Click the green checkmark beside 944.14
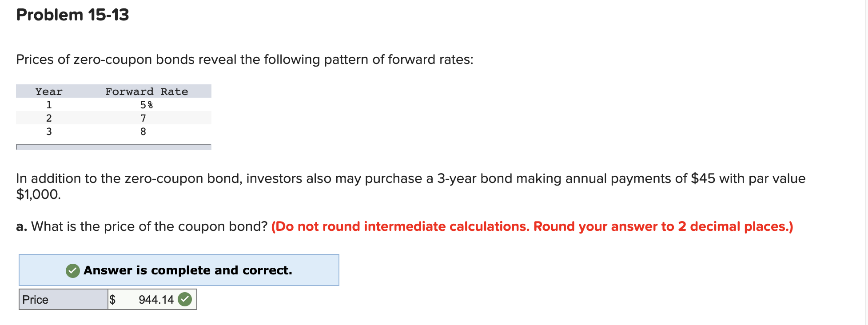This screenshot has height=325, width=868. pyautogui.click(x=186, y=300)
